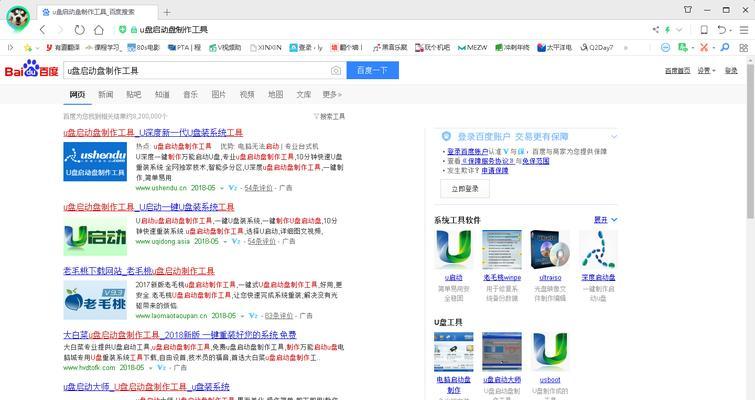The width and height of the screenshot is (755, 400).
Task: Click the 百度首页 link at top right
Action: tap(677, 71)
